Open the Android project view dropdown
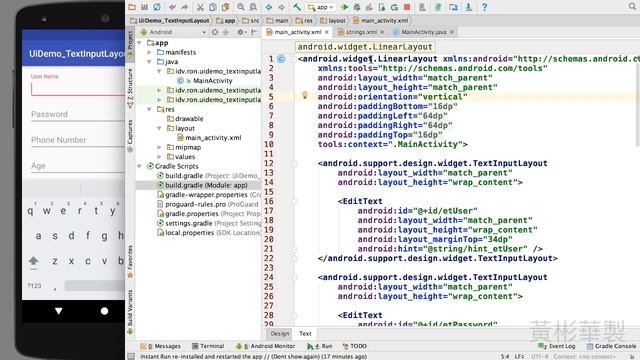Screen dimensions: 640x360 (173, 32)
